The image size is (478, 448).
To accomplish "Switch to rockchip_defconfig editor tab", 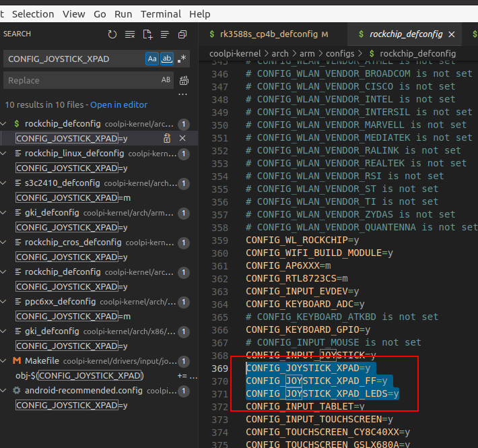I will pyautogui.click(x=406, y=34).
